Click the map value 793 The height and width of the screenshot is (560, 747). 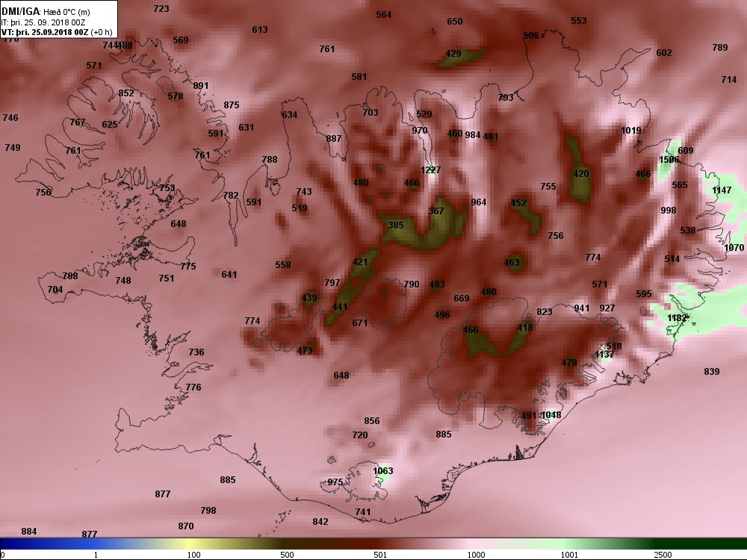pos(506,98)
